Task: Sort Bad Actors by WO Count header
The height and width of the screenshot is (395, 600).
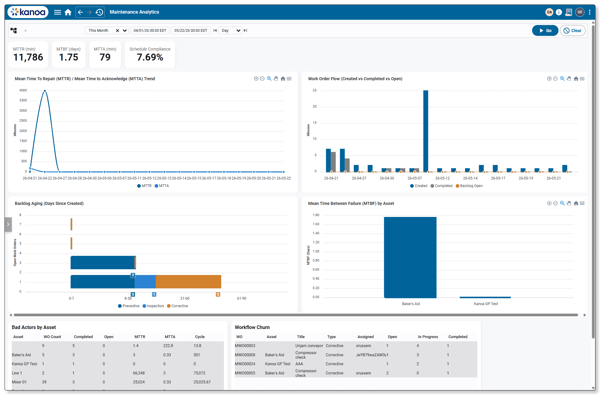Action: (x=52, y=337)
